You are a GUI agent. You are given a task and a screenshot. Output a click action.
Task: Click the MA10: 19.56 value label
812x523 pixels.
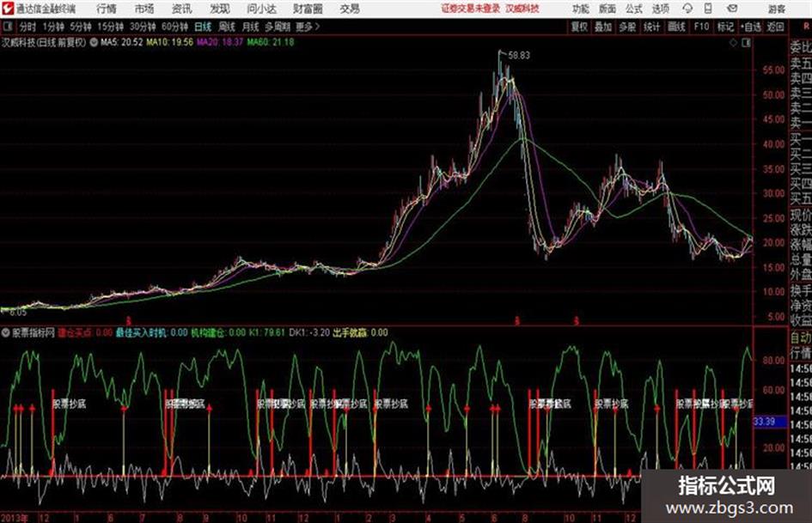[x=170, y=42]
